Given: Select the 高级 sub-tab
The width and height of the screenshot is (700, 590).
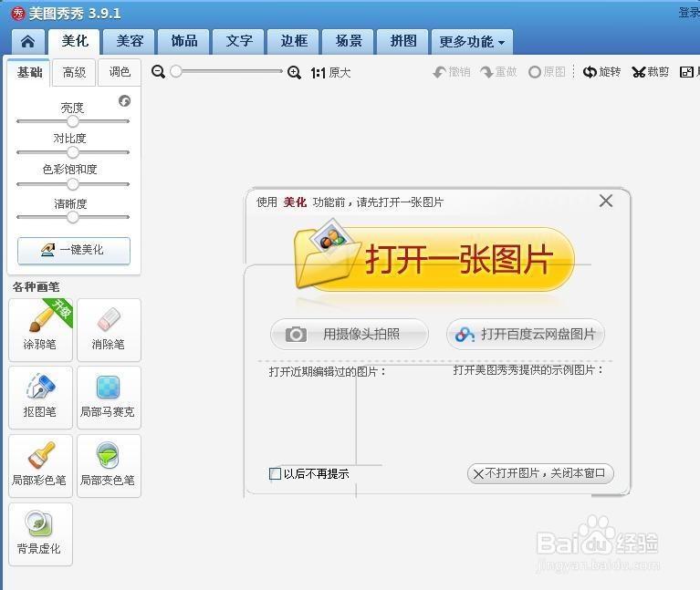Looking at the screenshot, I should (74, 72).
